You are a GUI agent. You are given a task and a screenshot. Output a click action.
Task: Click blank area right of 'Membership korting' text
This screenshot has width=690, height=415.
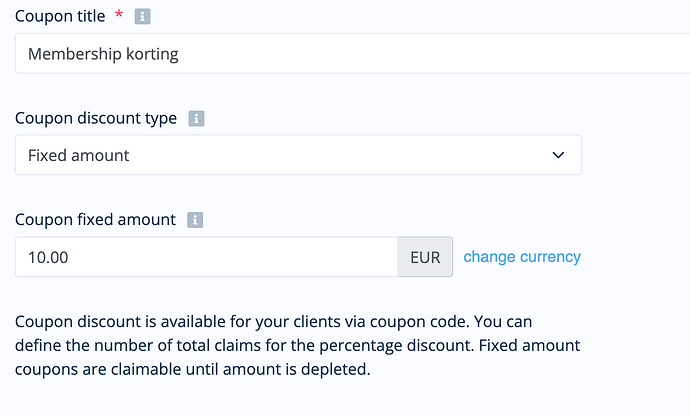431,53
